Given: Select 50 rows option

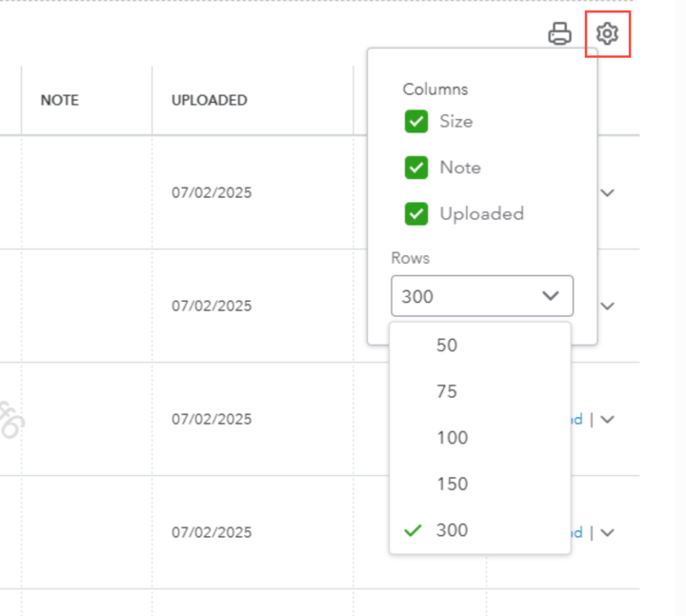Looking at the screenshot, I should pyautogui.click(x=447, y=346).
